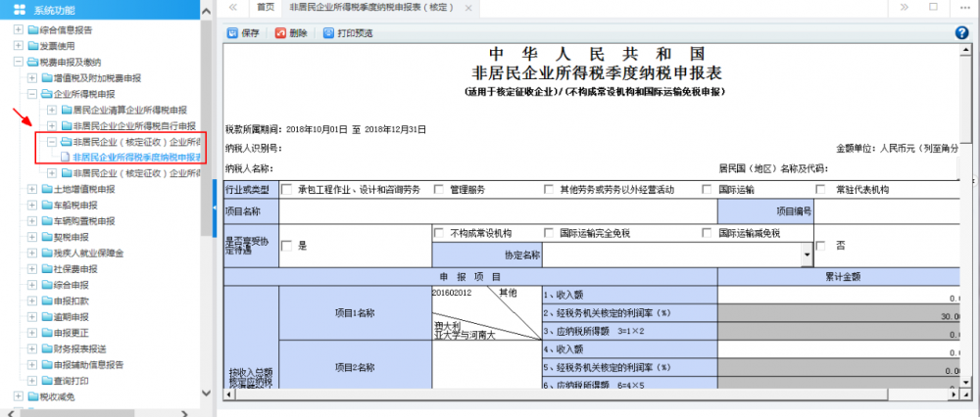
Task: Check 其他劳务或劳务以外经营活动
Action: tap(550, 190)
